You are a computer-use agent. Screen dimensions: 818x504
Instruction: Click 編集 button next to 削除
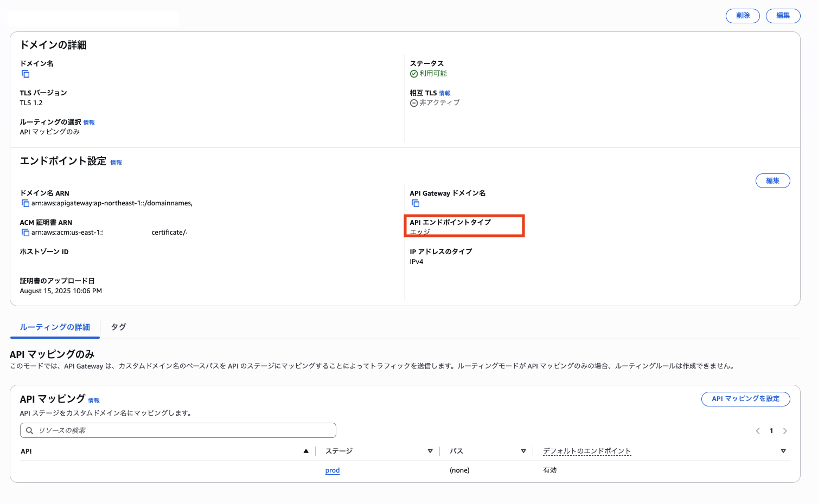[783, 16]
